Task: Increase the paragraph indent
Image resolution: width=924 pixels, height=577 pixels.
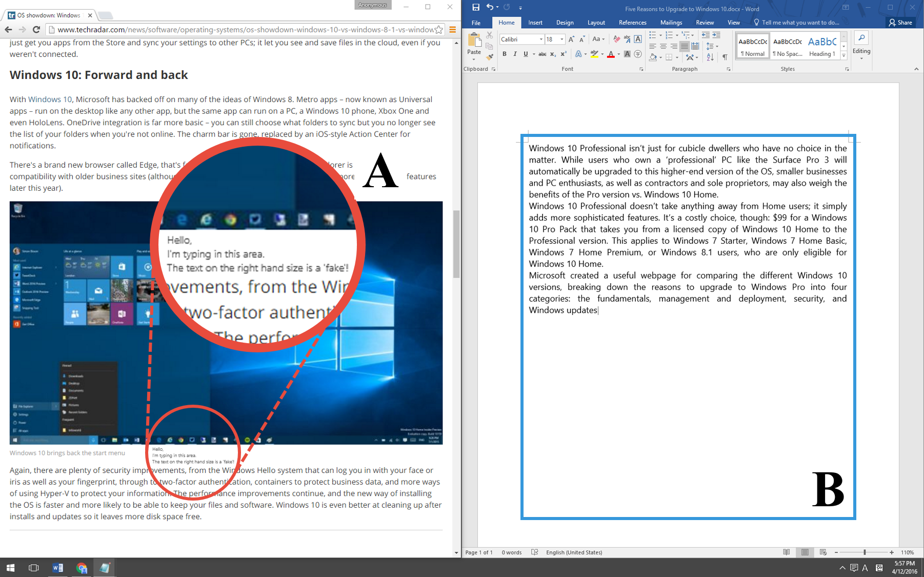Action: point(716,35)
